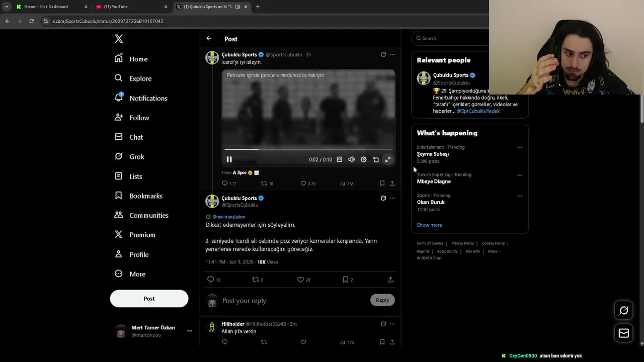Seek on the video progress bar

(x=308, y=149)
